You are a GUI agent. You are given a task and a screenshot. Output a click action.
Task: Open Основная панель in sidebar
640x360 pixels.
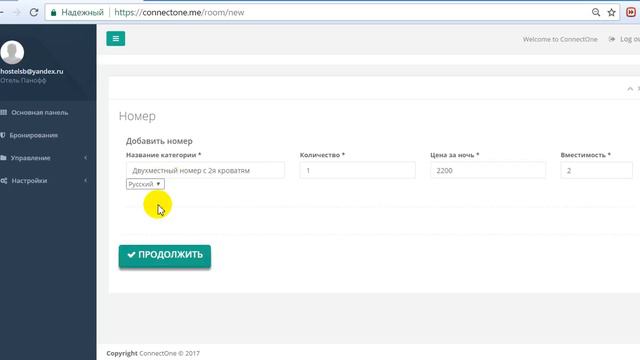point(40,112)
